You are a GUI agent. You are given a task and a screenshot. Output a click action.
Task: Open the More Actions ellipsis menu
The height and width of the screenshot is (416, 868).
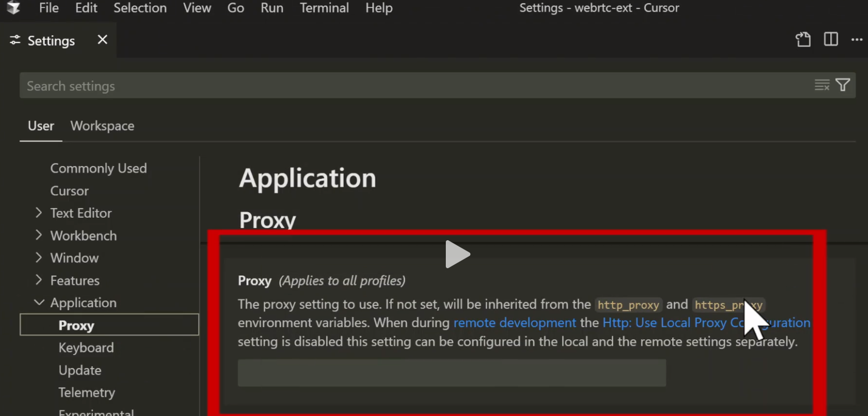[x=856, y=40]
